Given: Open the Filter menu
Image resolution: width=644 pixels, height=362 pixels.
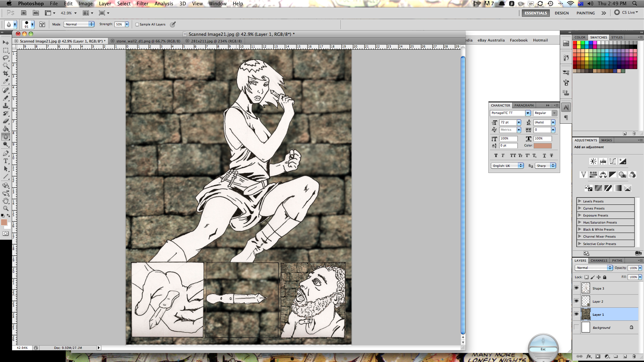Looking at the screenshot, I should point(142,4).
